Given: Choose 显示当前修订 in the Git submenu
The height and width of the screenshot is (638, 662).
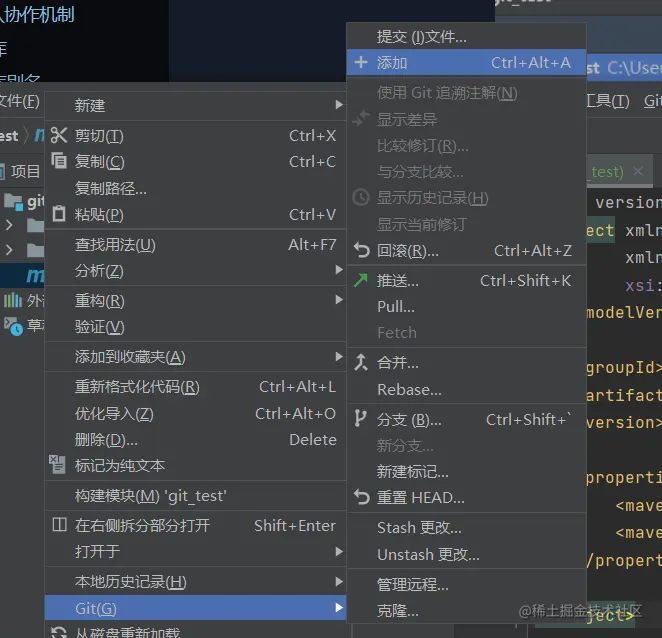Looking at the screenshot, I should click(x=466, y=224).
